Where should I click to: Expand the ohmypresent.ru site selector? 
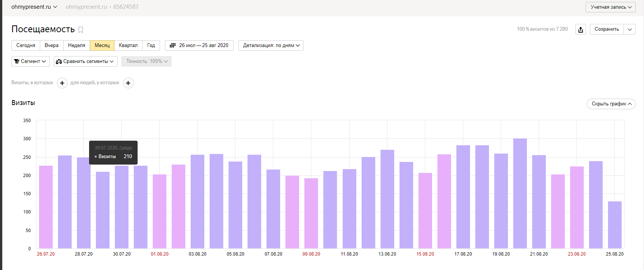pyautogui.click(x=34, y=7)
